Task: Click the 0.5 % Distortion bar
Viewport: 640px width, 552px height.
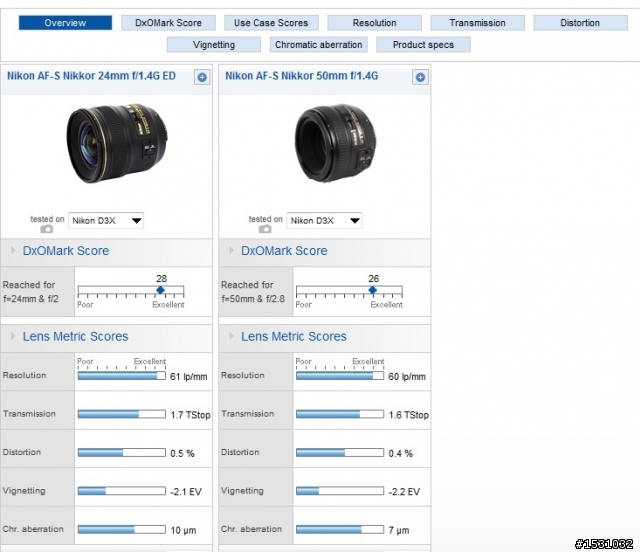Action: click(122, 452)
